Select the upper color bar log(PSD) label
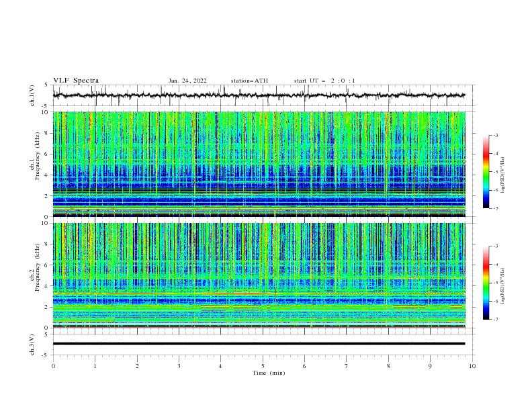The height and width of the screenshot is (411, 532). pos(503,175)
